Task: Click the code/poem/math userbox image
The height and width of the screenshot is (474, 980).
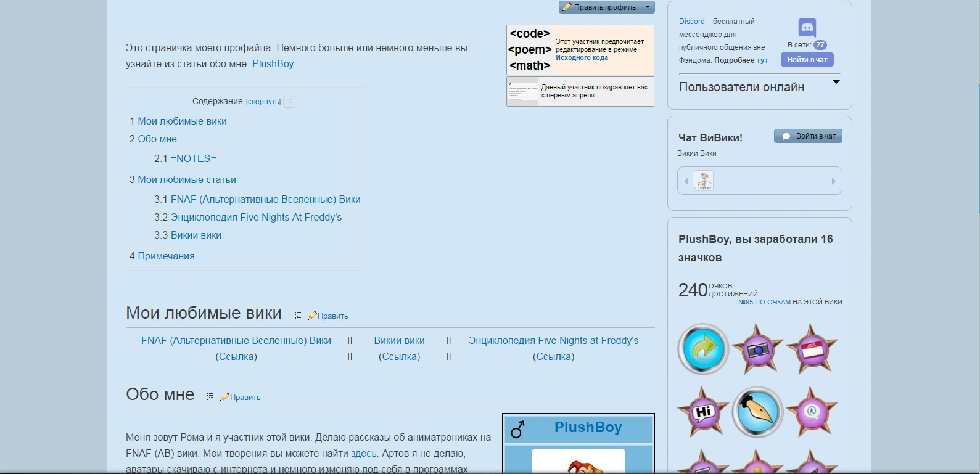Action: tap(530, 50)
